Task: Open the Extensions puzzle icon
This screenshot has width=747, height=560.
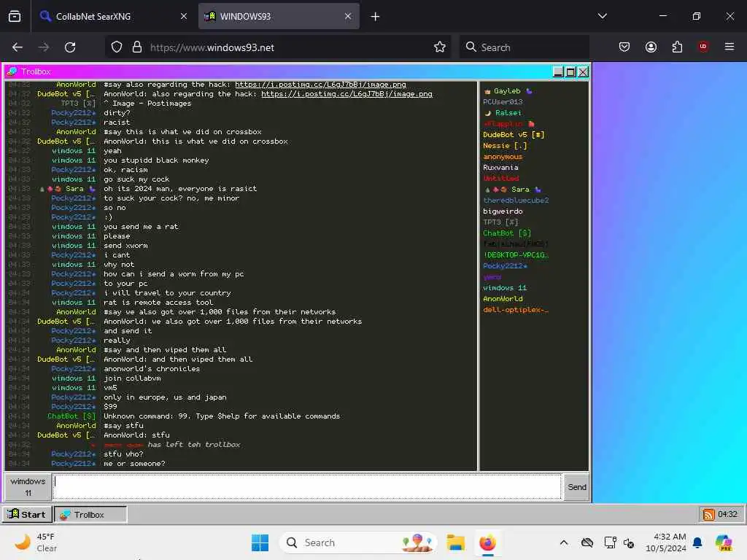Action: pos(677,47)
